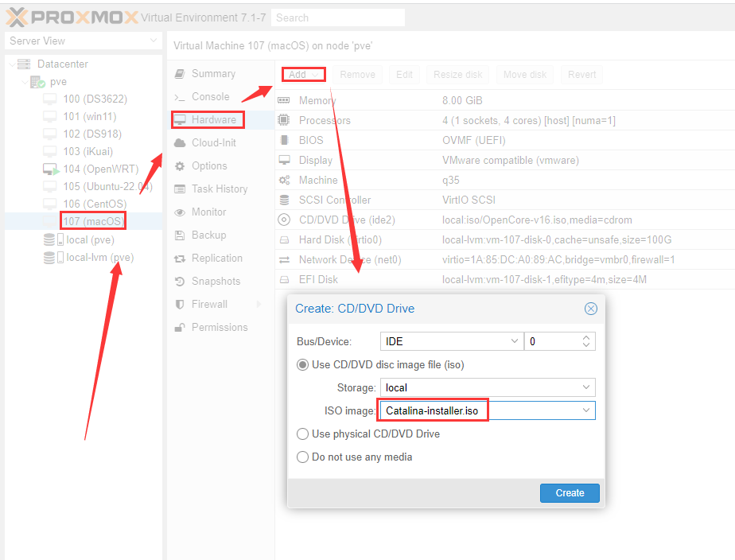Open the Snapshots tab

tap(220, 281)
